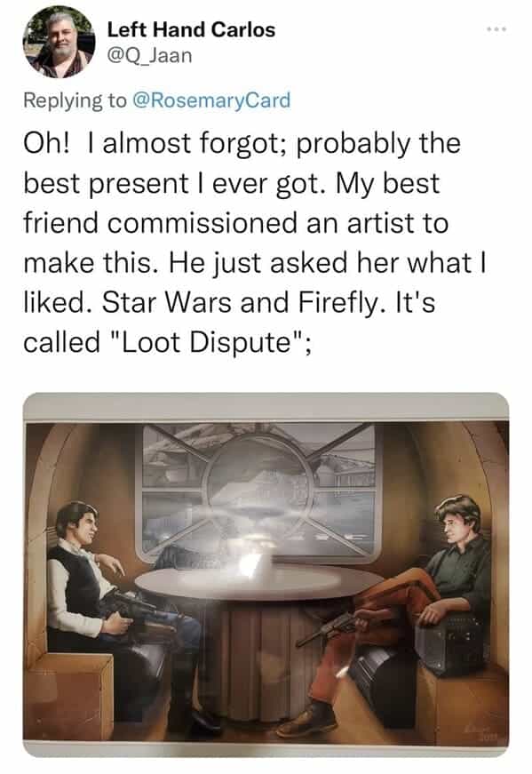Open the @Q_Jaan handle link
Screen dimensions: 532x774
pyautogui.click(x=149, y=55)
